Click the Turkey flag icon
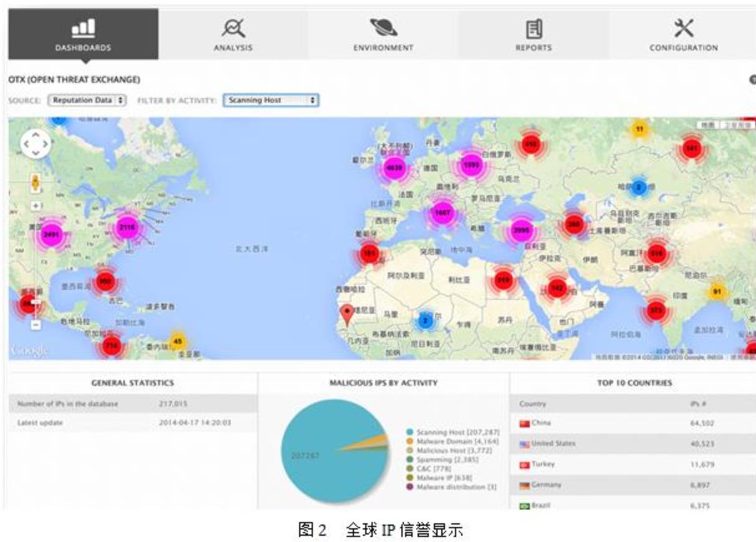This screenshot has height=542, width=756. tap(524, 465)
